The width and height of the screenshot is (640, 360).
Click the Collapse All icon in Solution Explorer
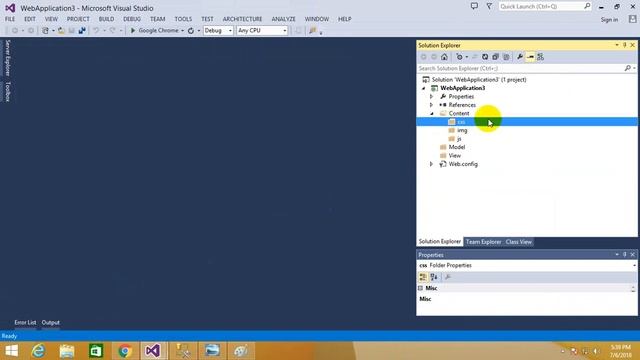496,57
